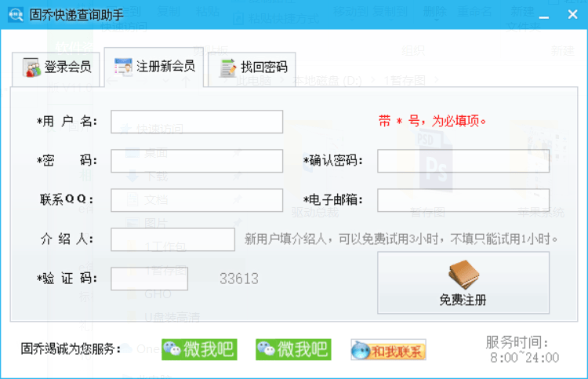Click the 服务时间 8:00~24:00 text
The width and height of the screenshot is (588, 379).
tap(522, 350)
